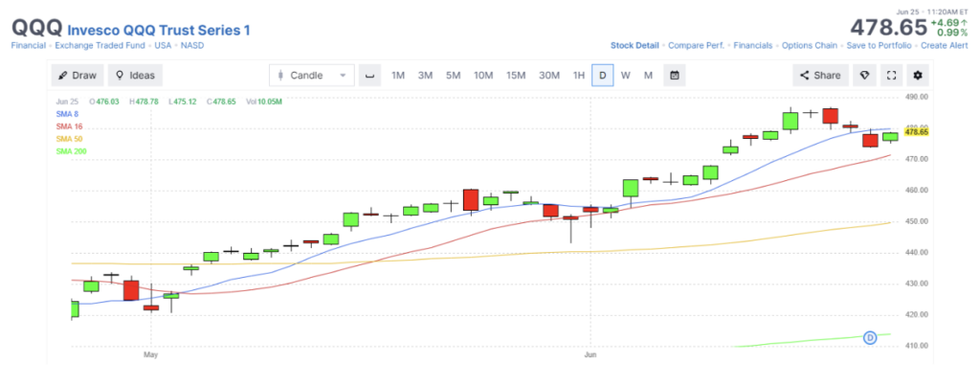Choose the 30M timeframe
Screen dimensions: 980x387
(549, 75)
